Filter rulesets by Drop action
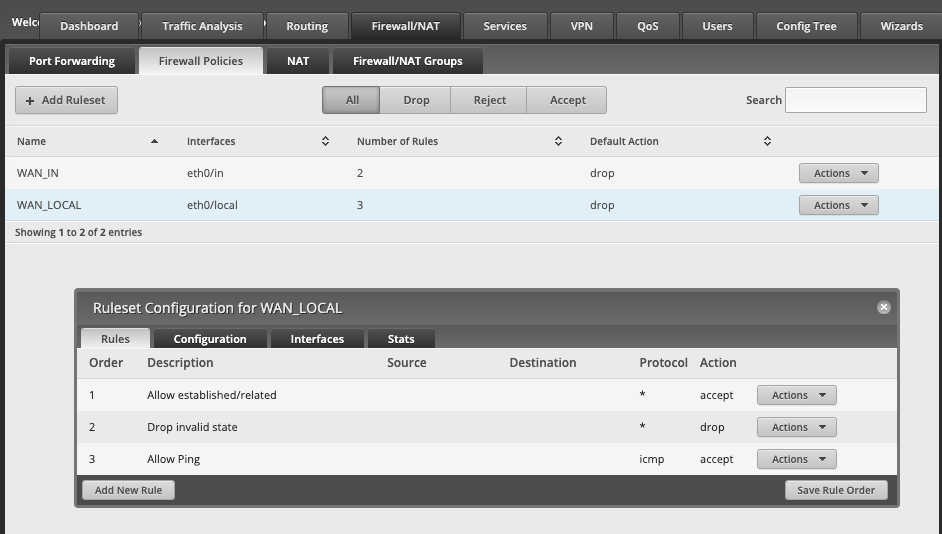The height and width of the screenshot is (534, 942). coord(416,100)
